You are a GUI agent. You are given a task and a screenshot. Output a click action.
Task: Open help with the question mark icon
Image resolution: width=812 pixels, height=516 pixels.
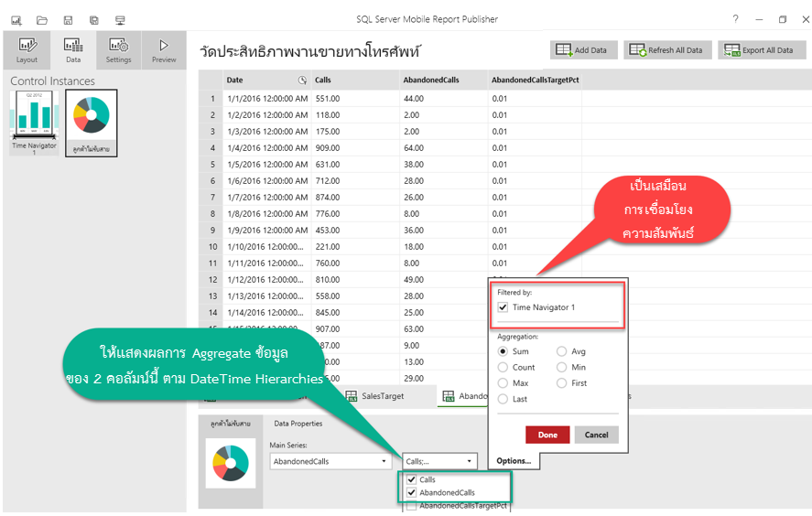pyautogui.click(x=735, y=19)
